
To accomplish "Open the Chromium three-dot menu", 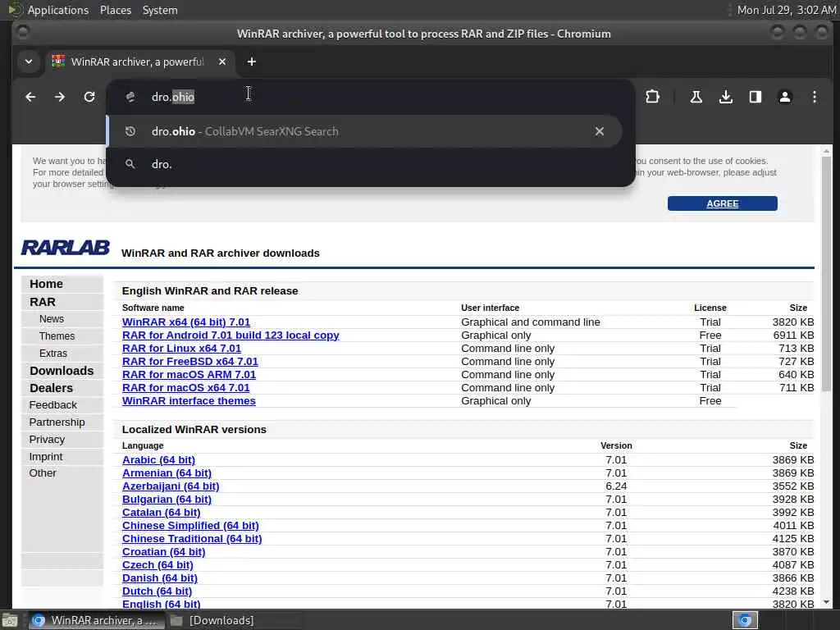I will pos(815,97).
